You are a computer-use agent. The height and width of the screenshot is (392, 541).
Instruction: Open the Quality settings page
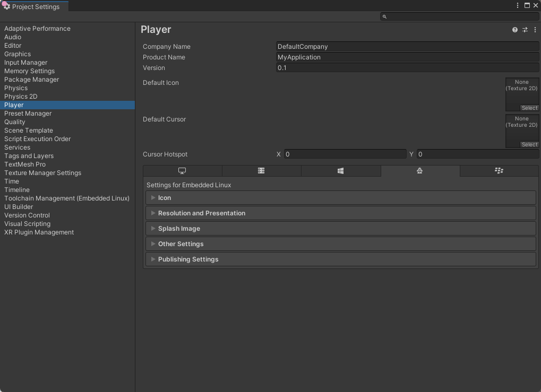coord(14,121)
